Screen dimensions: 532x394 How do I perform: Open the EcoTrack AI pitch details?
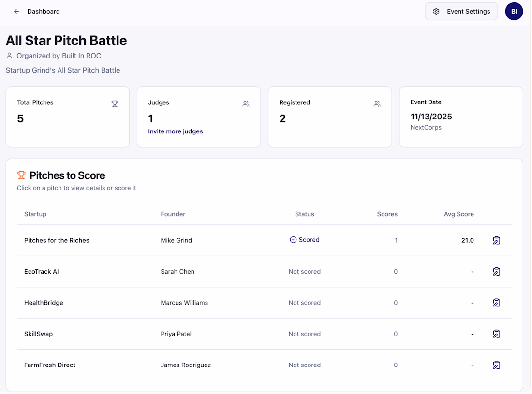(x=42, y=272)
